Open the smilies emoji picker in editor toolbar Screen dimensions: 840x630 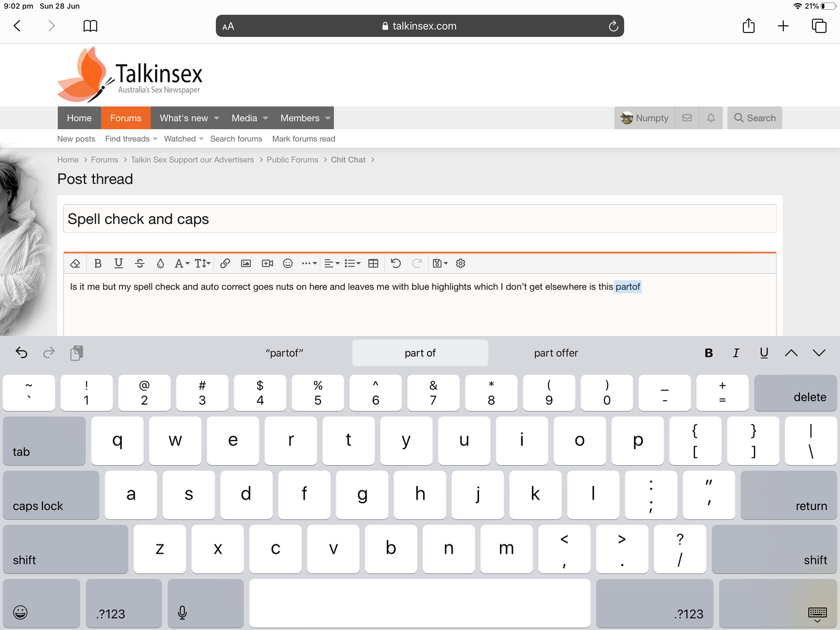tap(288, 263)
